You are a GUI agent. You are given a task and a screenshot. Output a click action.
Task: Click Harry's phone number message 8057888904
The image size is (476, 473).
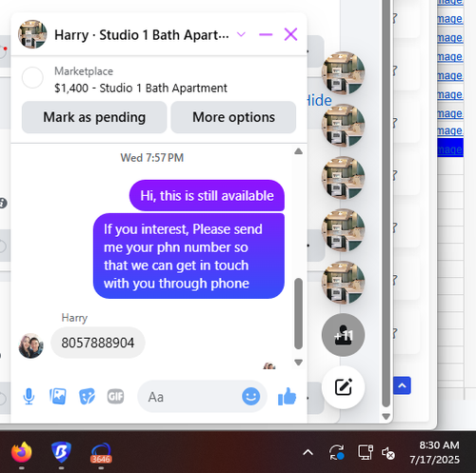[98, 343]
